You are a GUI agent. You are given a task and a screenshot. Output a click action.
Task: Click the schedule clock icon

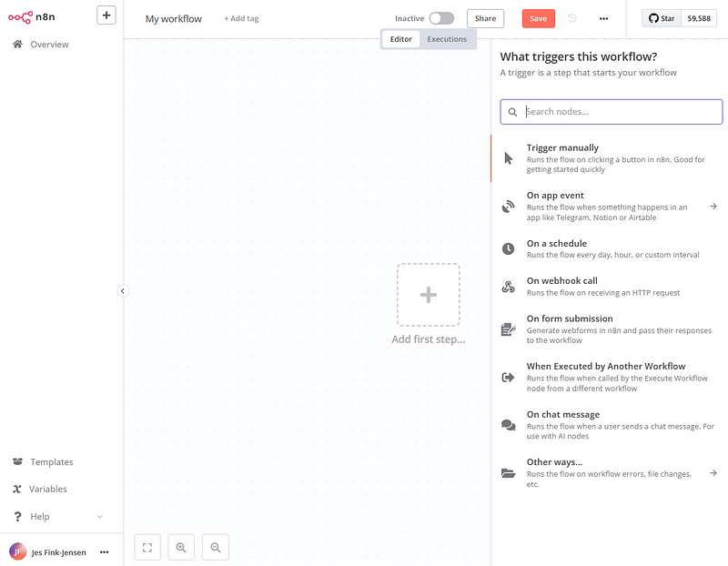tap(509, 248)
